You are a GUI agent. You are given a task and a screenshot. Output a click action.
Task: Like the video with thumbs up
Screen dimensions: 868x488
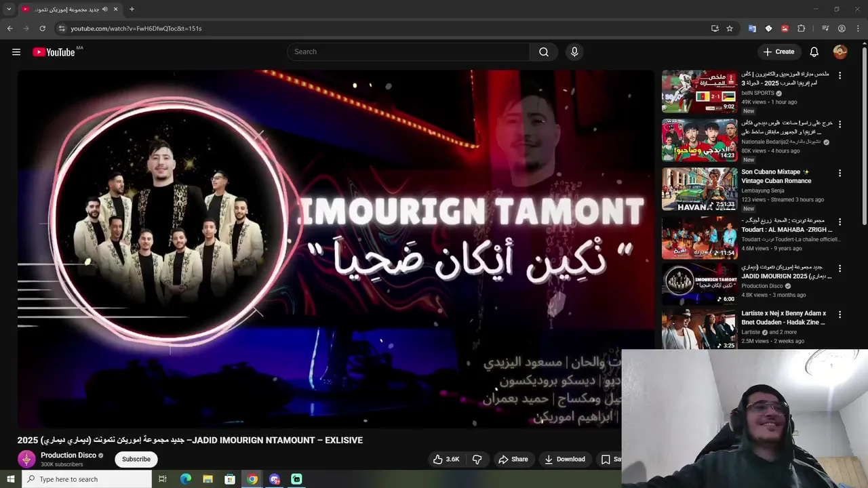click(446, 459)
